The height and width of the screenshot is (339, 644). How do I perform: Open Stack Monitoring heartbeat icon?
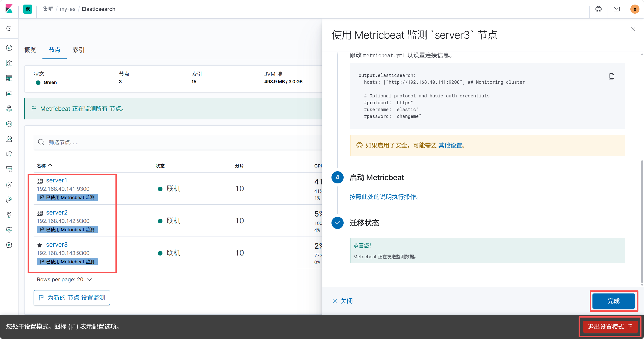[x=9, y=230]
